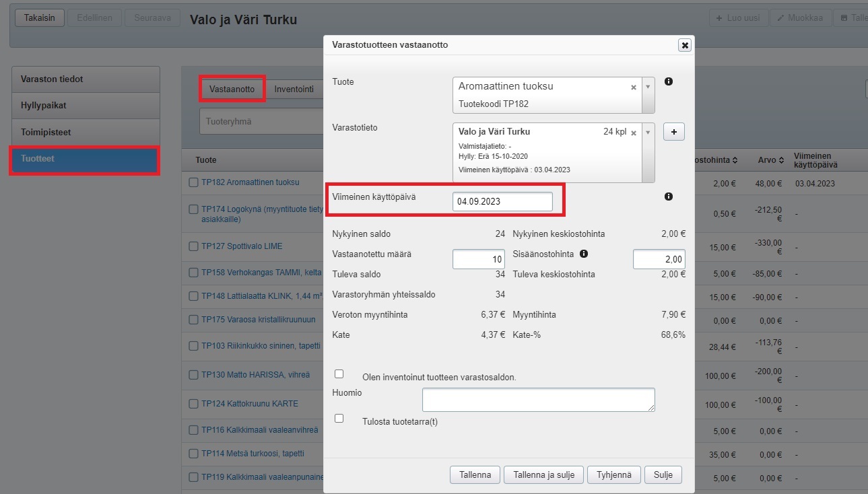The height and width of the screenshot is (494, 868).
Task: Click the Edellinen button
Action: click(x=95, y=18)
